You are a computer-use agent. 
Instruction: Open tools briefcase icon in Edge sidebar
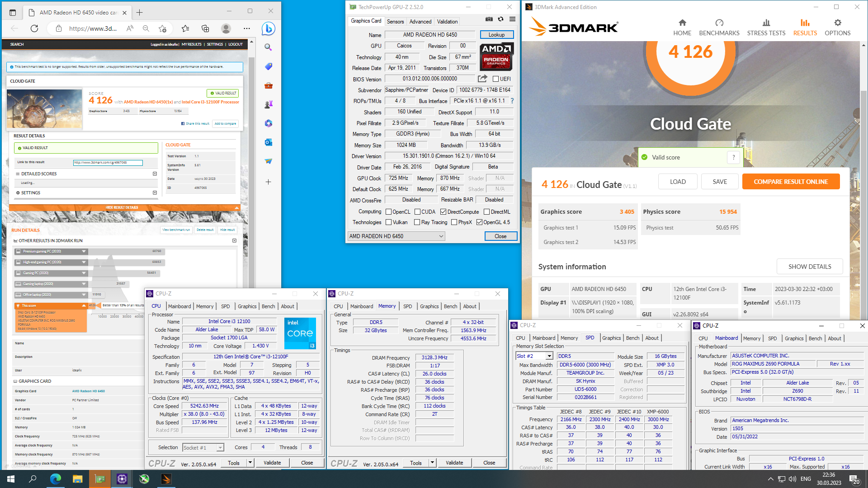(x=268, y=85)
